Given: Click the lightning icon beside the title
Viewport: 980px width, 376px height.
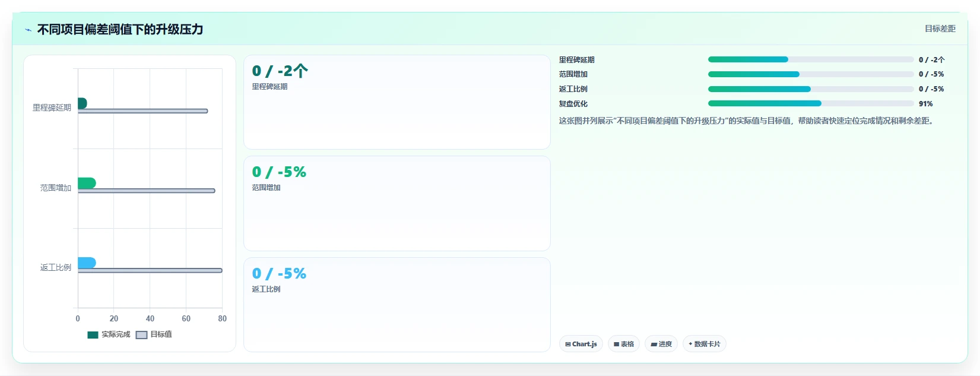Looking at the screenshot, I should pos(28,30).
